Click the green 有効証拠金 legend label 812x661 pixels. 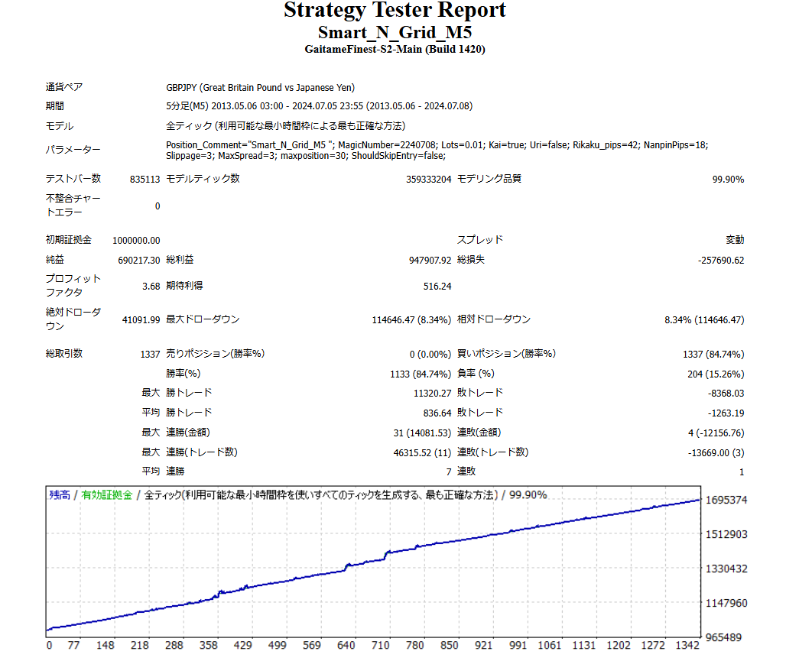tap(107, 495)
